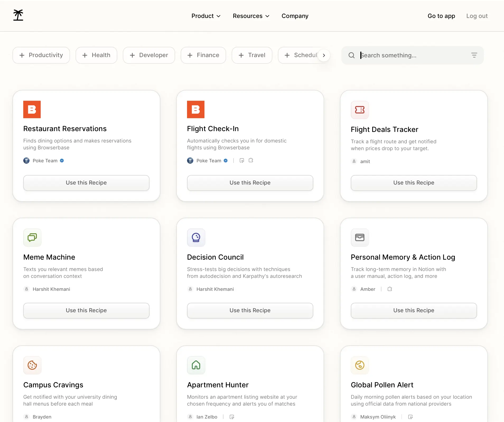Click the search magnifier icon
504x422 pixels.
(352, 55)
